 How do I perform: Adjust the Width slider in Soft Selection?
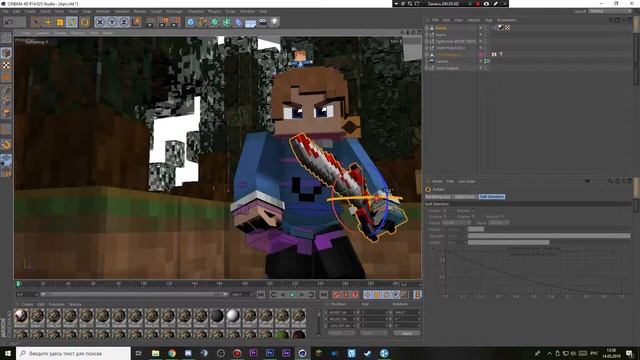coord(549,242)
